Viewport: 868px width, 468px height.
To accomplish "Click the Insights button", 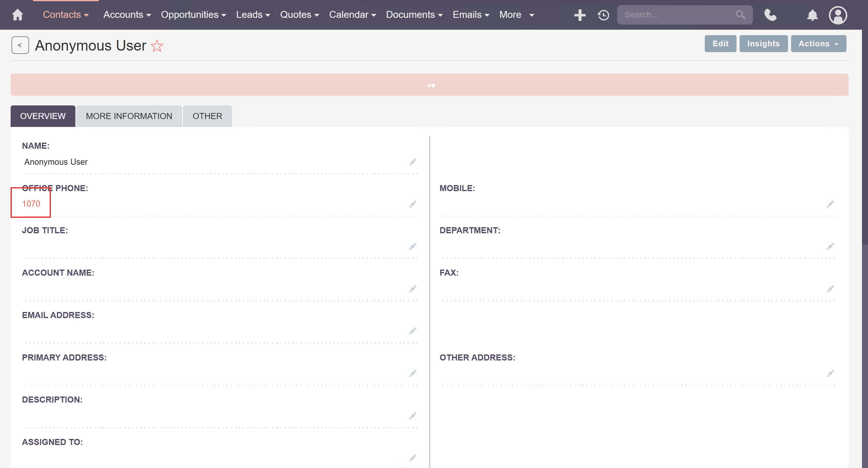I will [x=763, y=44].
